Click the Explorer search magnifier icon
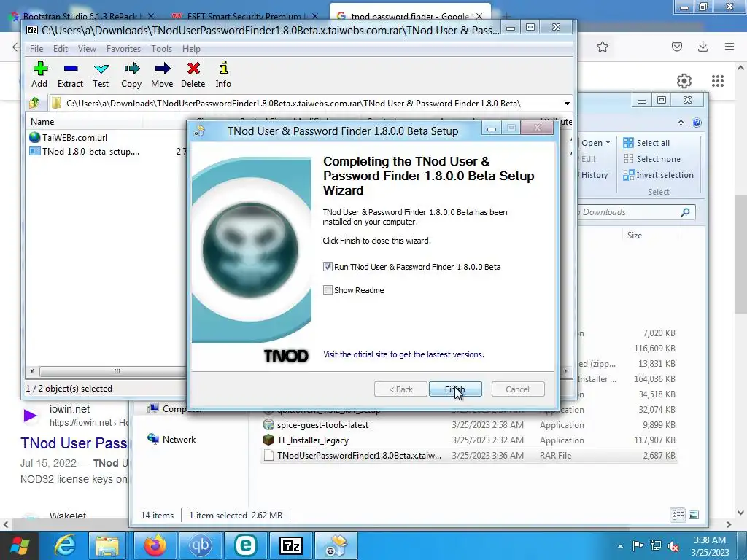Image resolution: width=747 pixels, height=560 pixels. 686,212
